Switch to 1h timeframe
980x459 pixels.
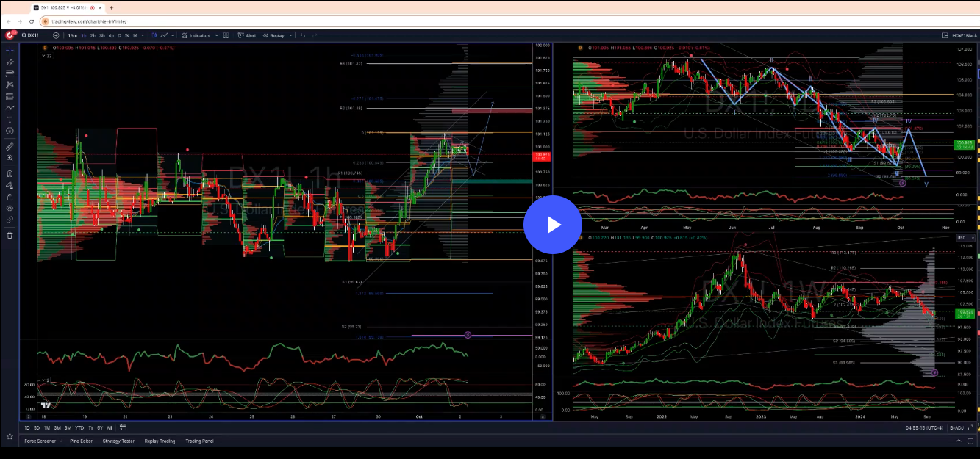click(x=84, y=35)
